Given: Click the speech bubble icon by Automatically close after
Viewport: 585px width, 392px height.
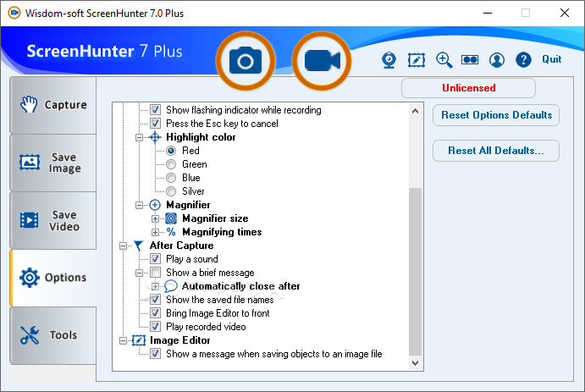Looking at the screenshot, I should point(171,286).
